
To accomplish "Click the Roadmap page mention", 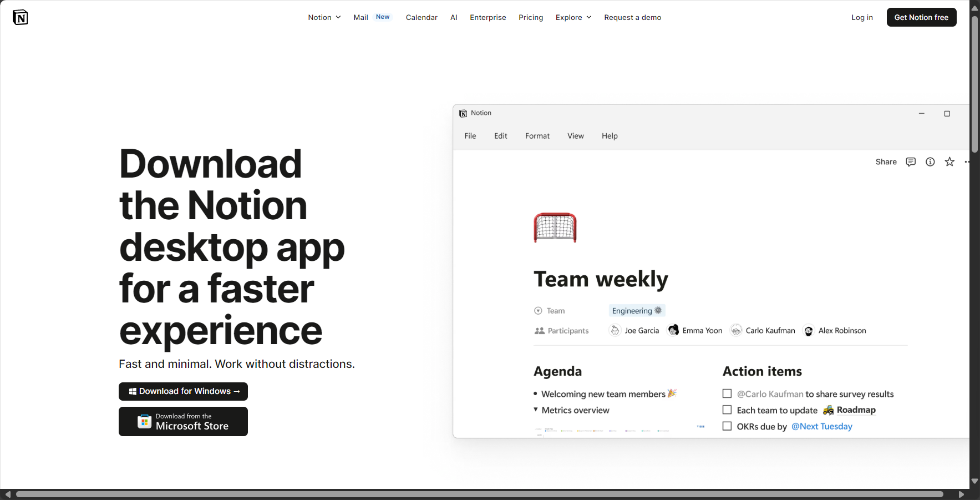I will (x=856, y=410).
